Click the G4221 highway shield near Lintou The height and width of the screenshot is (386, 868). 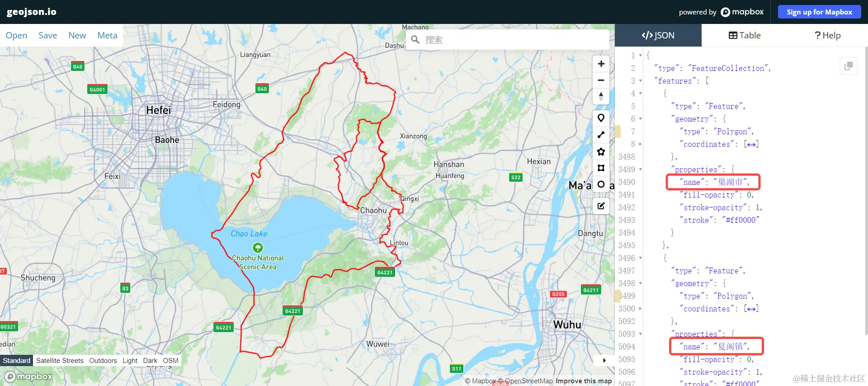pyautogui.click(x=385, y=272)
